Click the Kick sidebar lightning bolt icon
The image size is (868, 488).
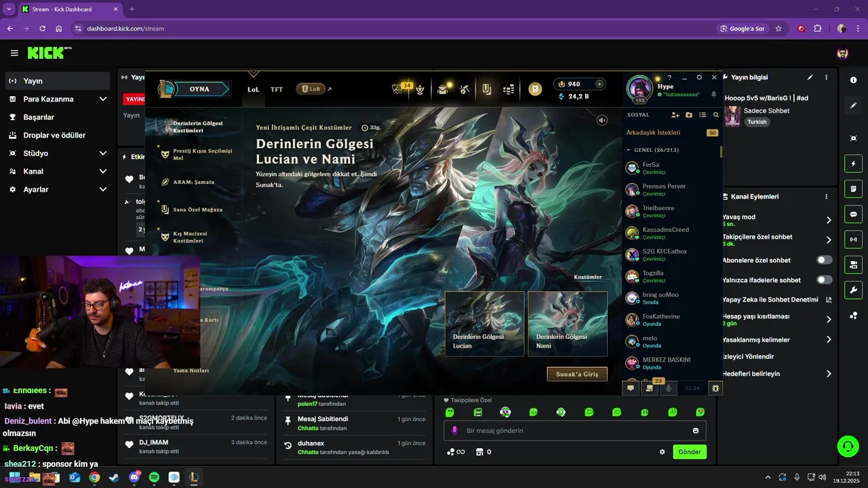(x=853, y=164)
